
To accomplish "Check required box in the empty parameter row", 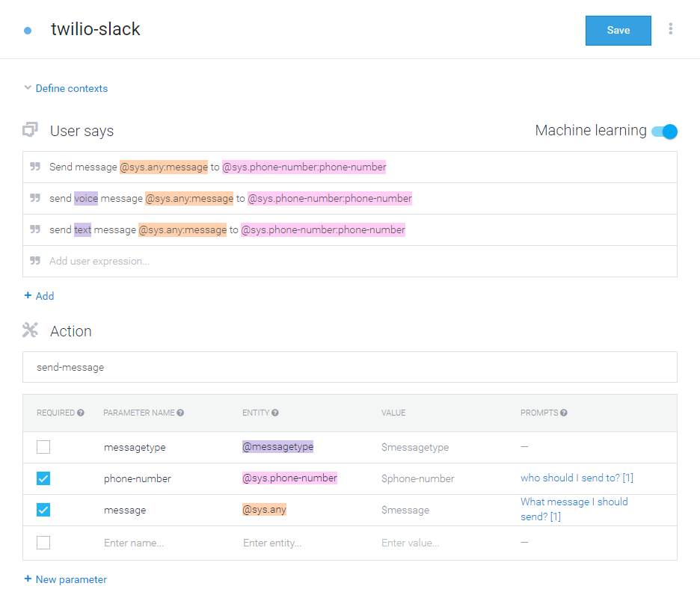I will click(x=43, y=543).
